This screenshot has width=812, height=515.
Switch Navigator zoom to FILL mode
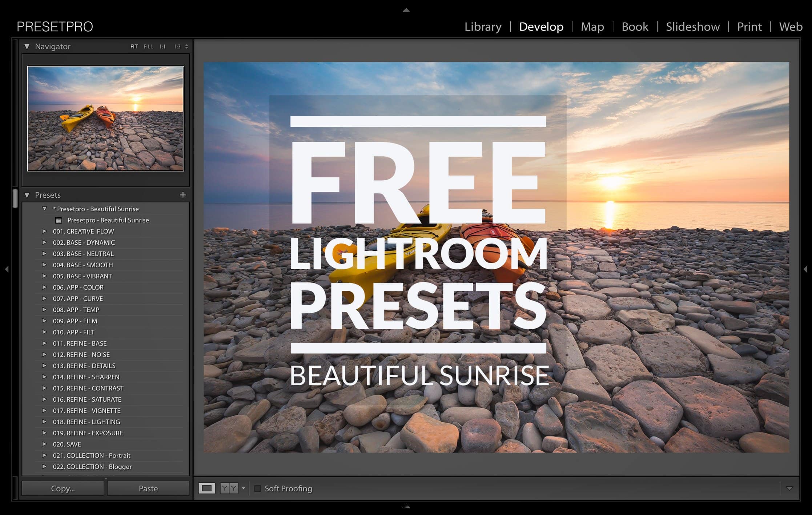pos(148,47)
